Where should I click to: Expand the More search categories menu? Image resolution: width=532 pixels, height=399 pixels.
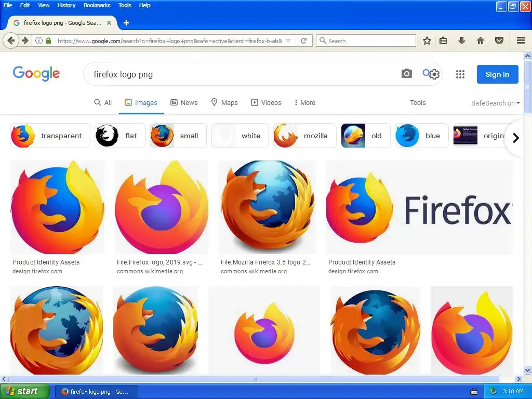pyautogui.click(x=304, y=102)
